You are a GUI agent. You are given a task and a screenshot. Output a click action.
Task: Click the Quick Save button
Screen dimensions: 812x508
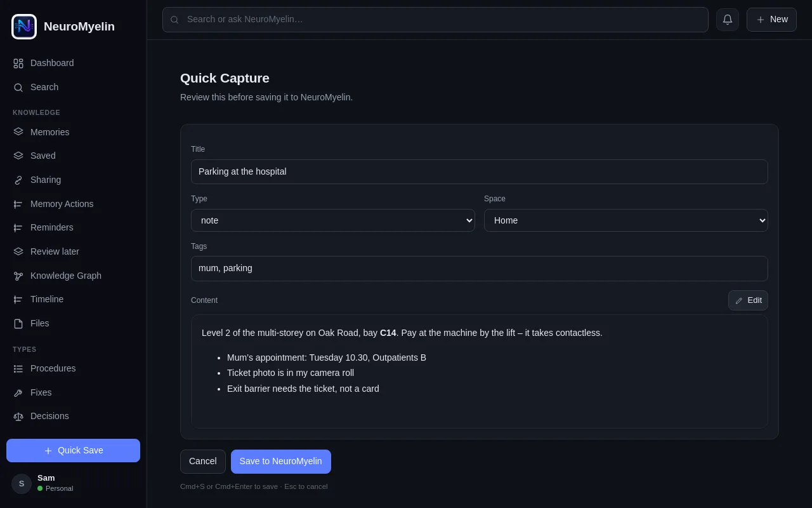73,450
